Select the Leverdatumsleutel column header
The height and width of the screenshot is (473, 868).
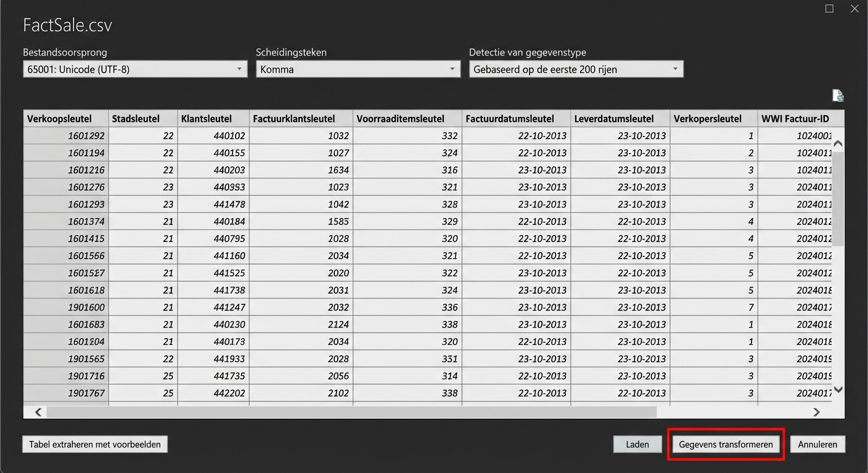point(616,118)
